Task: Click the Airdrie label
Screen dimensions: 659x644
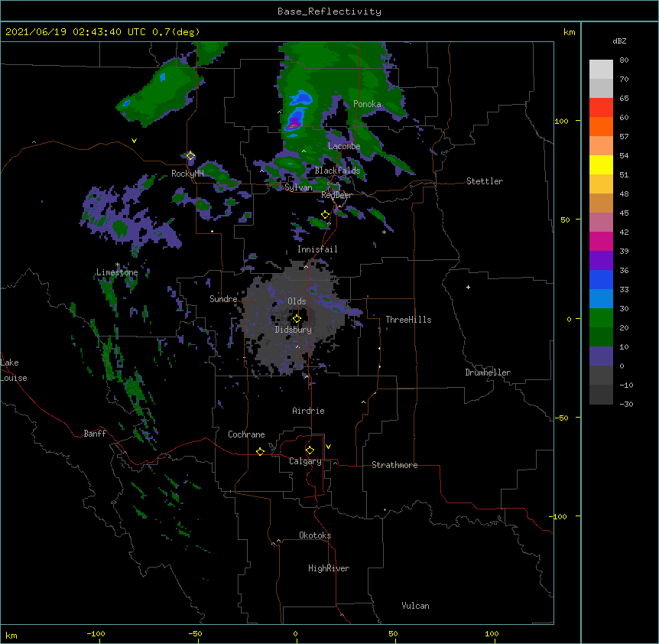Action: [x=308, y=411]
